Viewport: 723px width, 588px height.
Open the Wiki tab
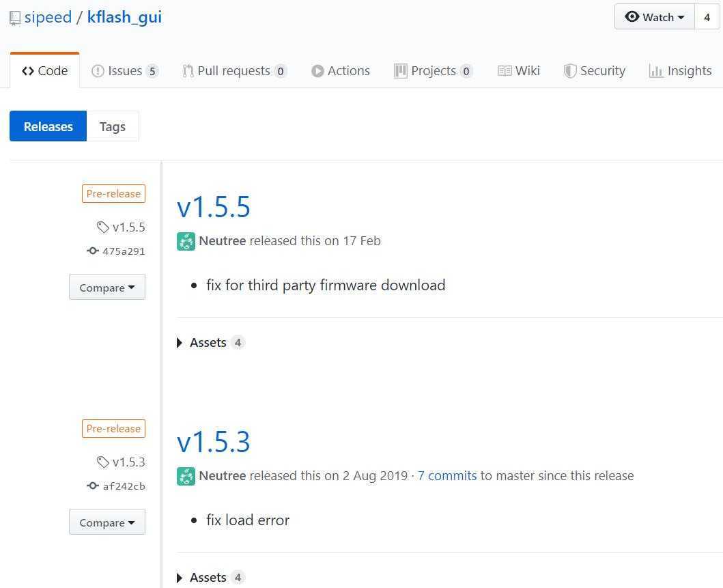pyautogui.click(x=519, y=70)
